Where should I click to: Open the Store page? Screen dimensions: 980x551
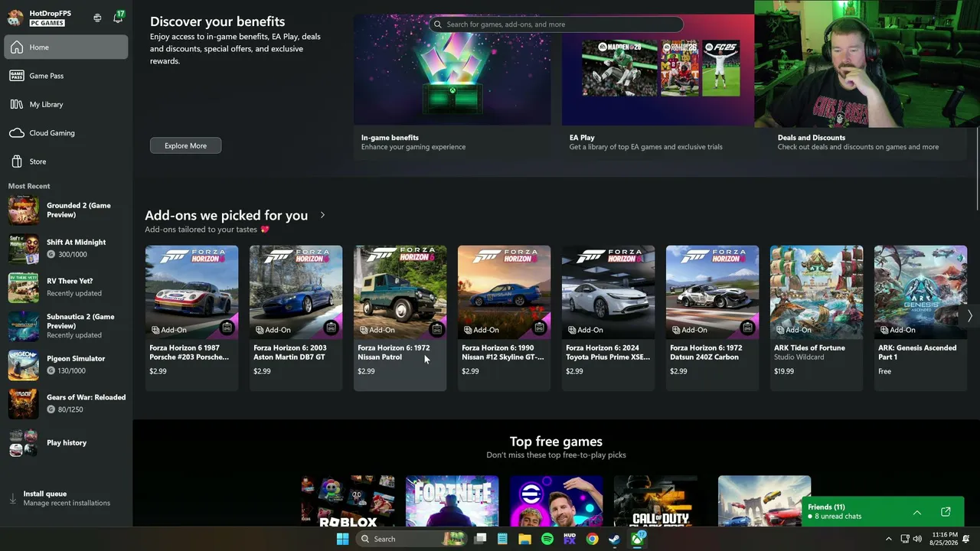(66, 161)
